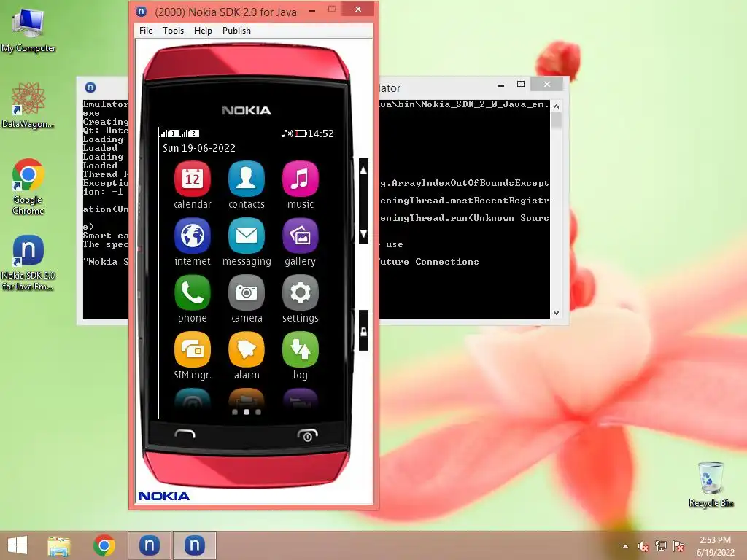Select Nokia SDK 2.0 desktop shortcut
Viewport: 747px width, 560px height.
[28, 262]
